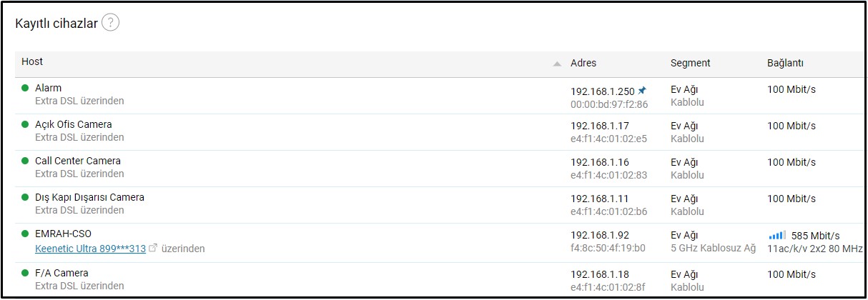The width and height of the screenshot is (868, 300).
Task: Toggle sort arrow in Host column
Action: tap(557, 64)
